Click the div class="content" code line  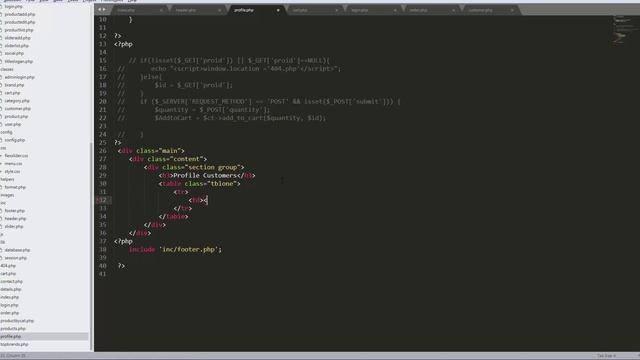coord(168,159)
